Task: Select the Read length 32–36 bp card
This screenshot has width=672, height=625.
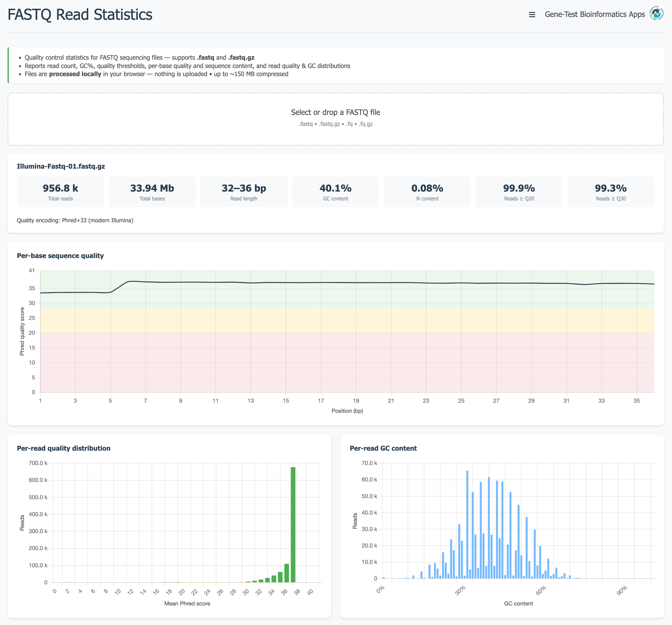Action: (x=244, y=191)
